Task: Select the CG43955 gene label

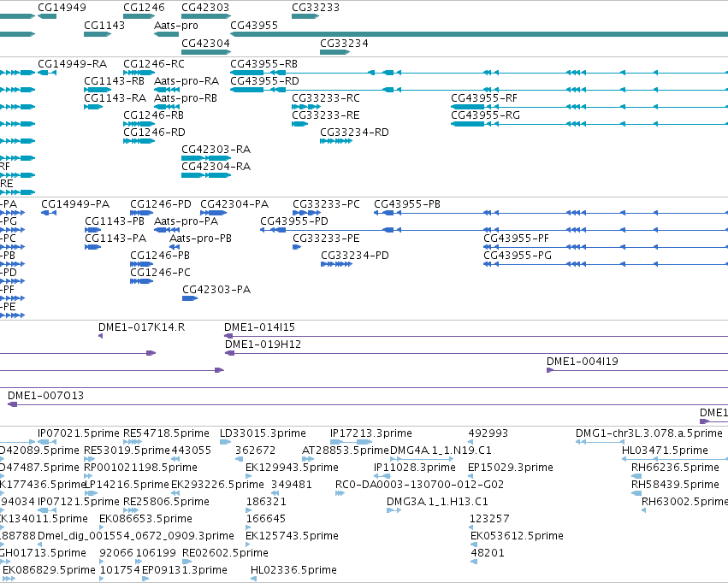Action: coord(254,25)
